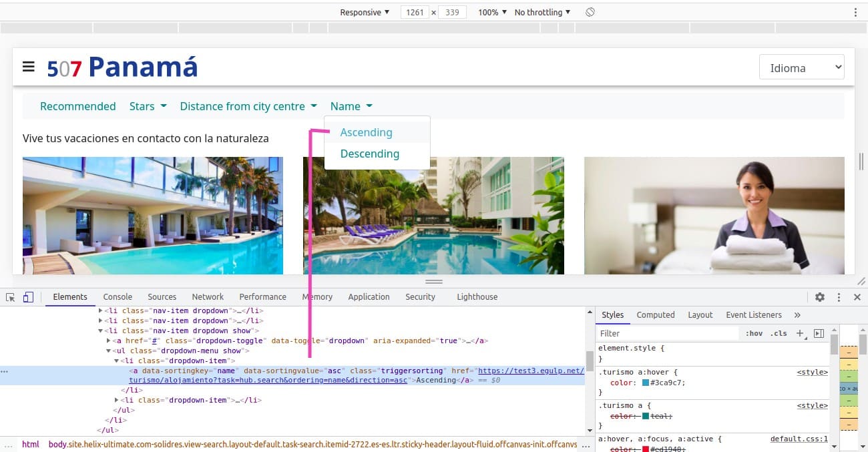Open DevTools settings gear
The image size is (868, 452).
pos(819,297)
